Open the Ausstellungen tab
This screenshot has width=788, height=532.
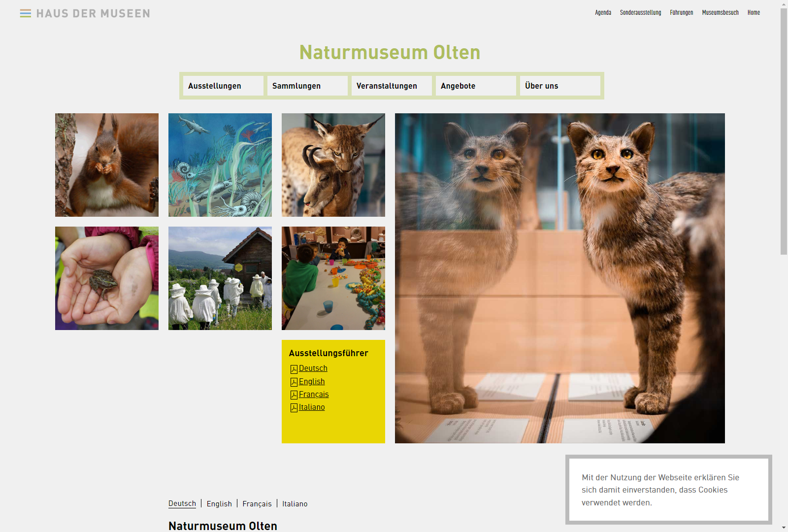point(223,86)
